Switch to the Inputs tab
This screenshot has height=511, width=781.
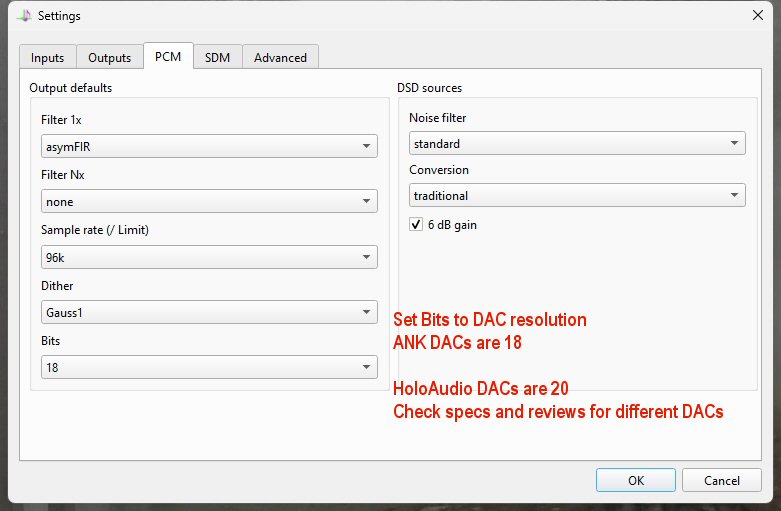(x=47, y=58)
